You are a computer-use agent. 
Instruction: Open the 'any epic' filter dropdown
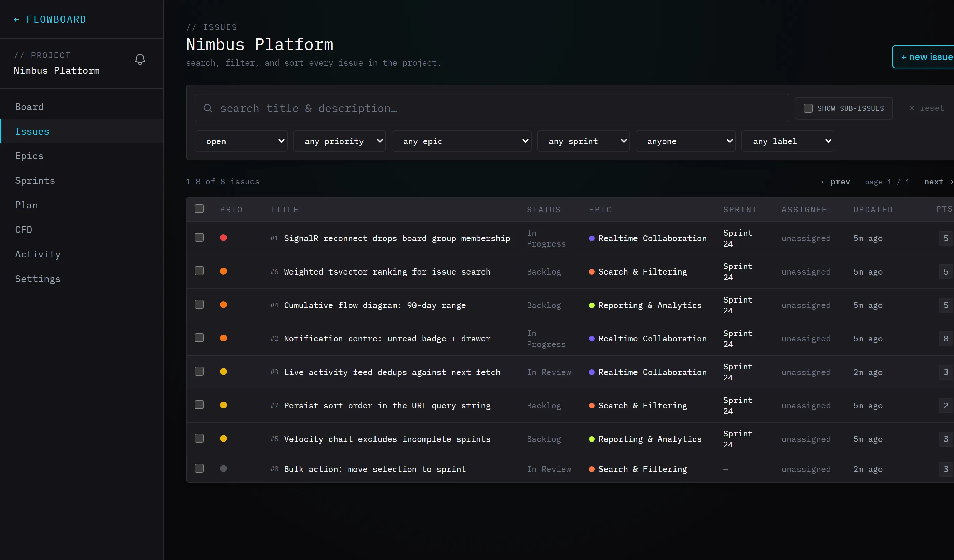click(x=462, y=141)
